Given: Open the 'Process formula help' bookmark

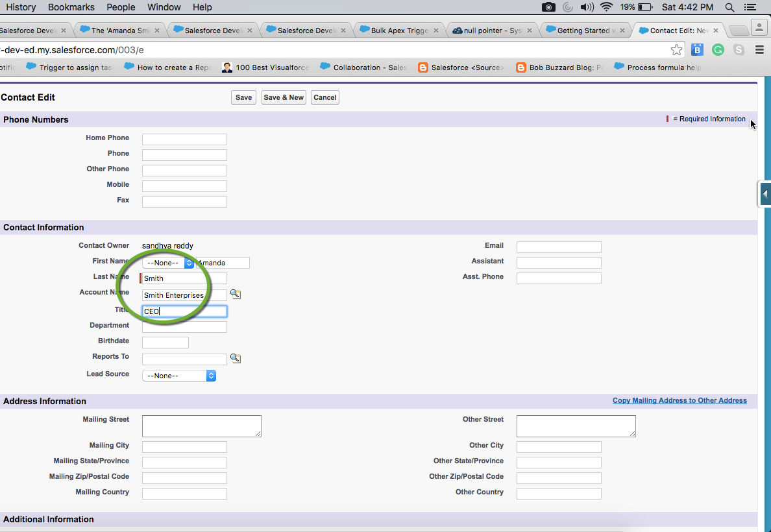Looking at the screenshot, I should click(658, 67).
